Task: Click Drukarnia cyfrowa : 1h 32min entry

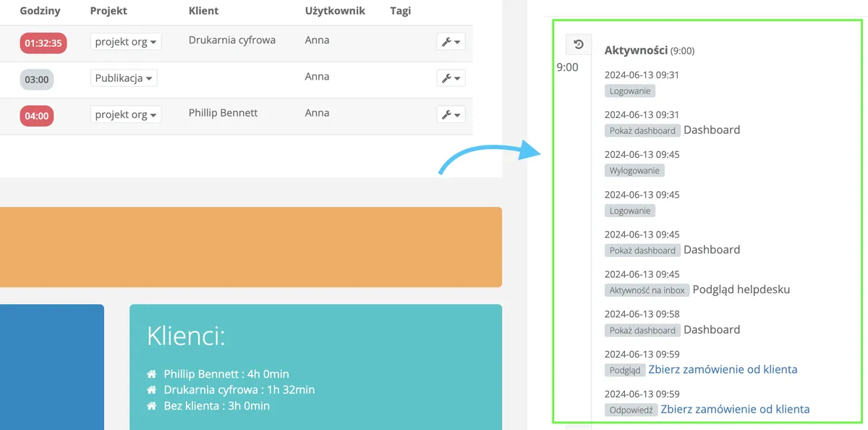Action: coord(239,390)
